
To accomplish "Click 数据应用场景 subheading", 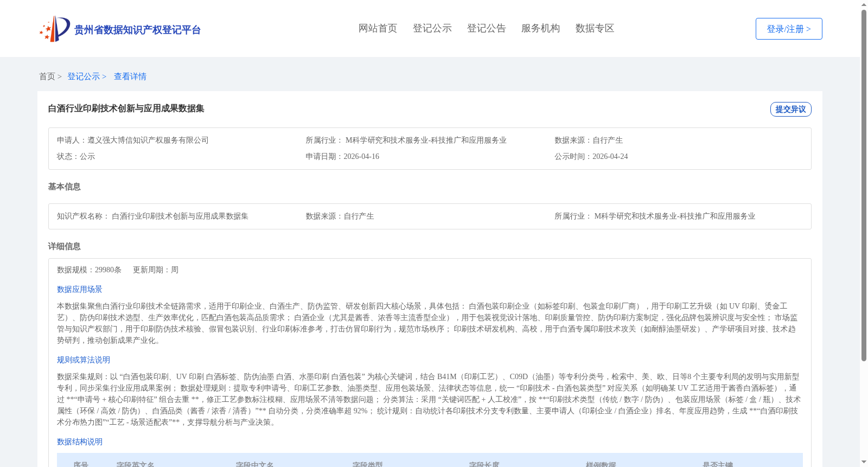I will coord(80,289).
